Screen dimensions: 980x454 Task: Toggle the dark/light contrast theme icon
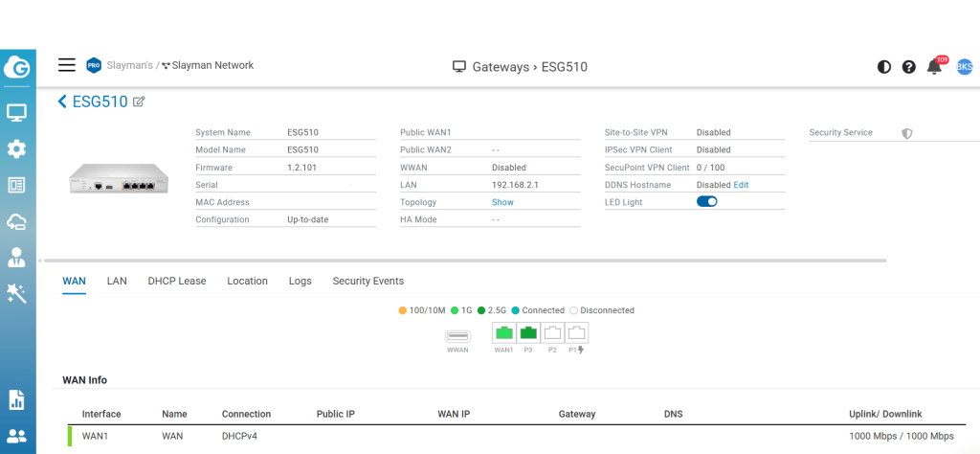click(x=883, y=67)
